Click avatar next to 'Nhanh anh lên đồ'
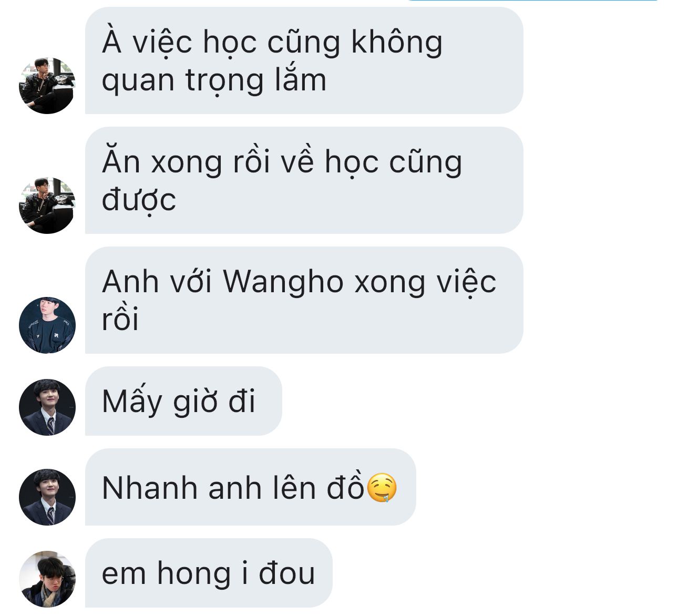This screenshot has height=616, width=678. 47,497
